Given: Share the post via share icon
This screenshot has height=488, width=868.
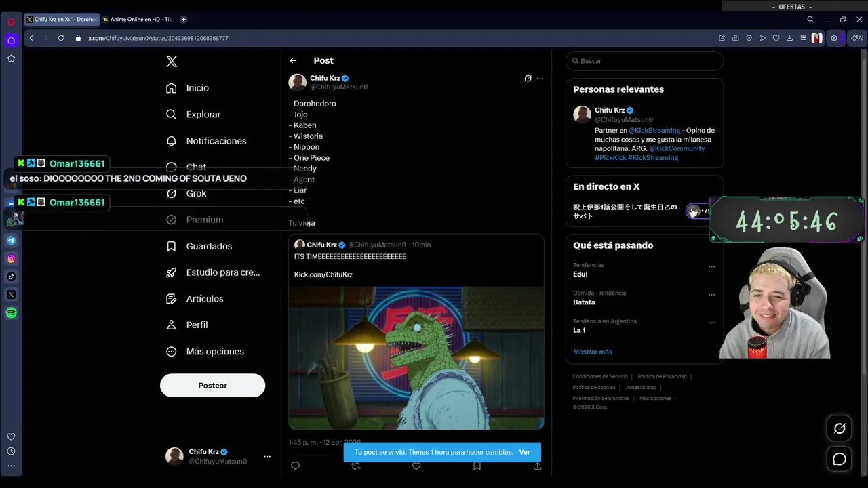Looking at the screenshot, I should (x=538, y=466).
